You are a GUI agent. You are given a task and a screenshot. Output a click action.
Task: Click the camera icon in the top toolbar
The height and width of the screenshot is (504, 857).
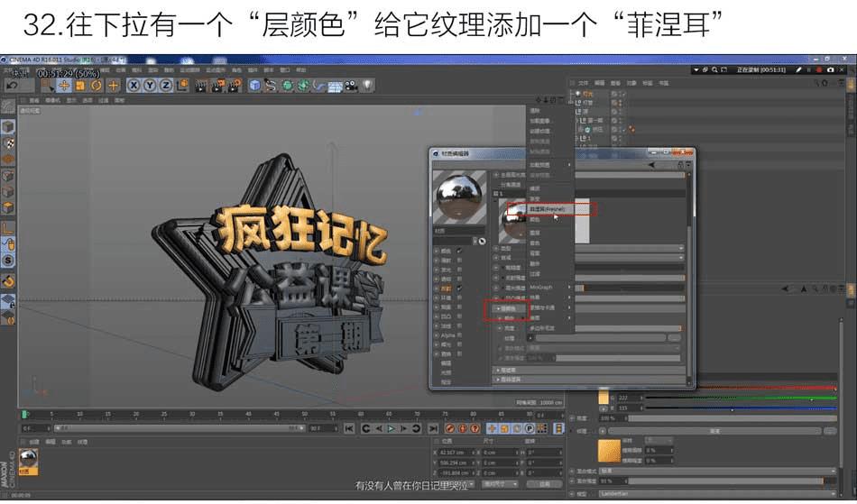coord(351,85)
